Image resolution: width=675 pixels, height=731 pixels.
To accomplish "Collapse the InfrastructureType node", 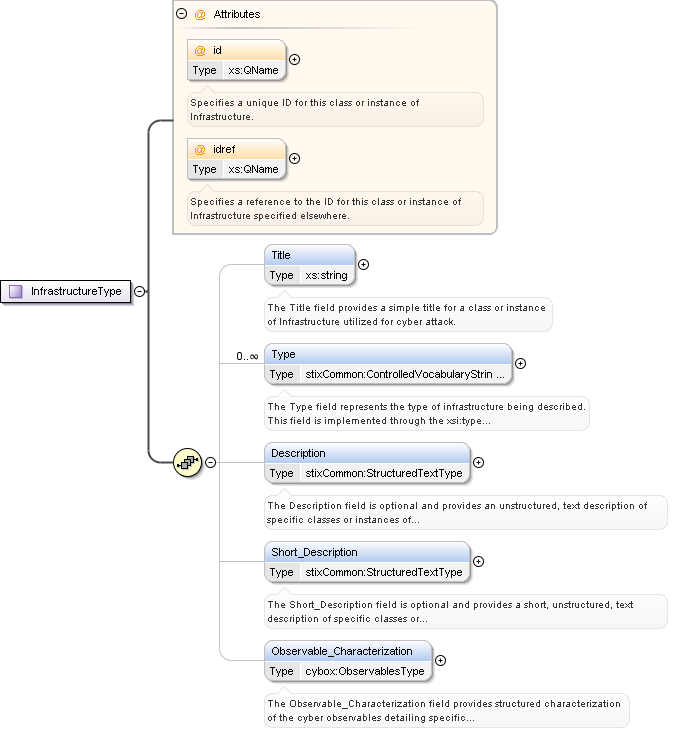I will click(139, 292).
